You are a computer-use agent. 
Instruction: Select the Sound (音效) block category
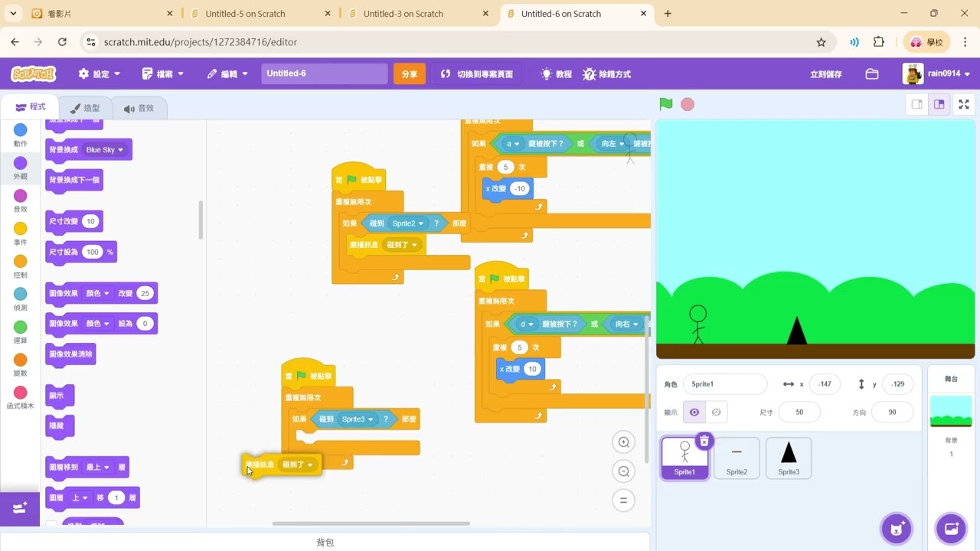pos(20,201)
